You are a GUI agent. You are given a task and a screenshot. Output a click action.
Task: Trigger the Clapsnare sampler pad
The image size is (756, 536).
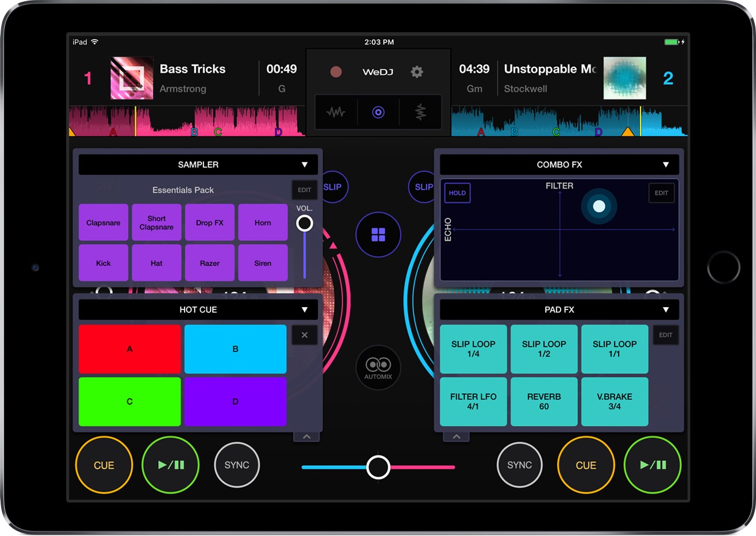[x=103, y=223]
